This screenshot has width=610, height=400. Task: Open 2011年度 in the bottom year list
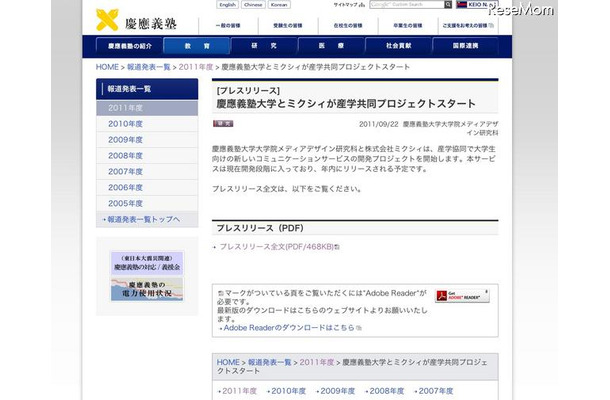[238, 391]
